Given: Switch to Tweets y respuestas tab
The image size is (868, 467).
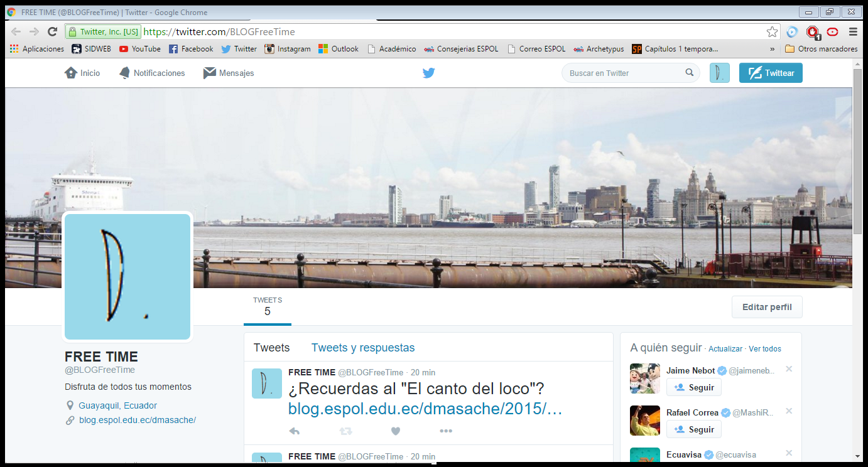Looking at the screenshot, I should [362, 348].
